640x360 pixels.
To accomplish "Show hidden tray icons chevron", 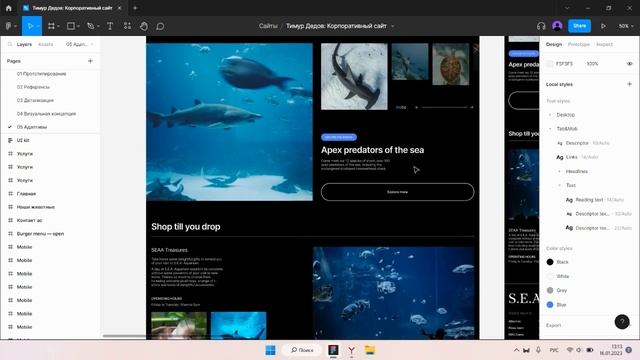I will (516, 350).
